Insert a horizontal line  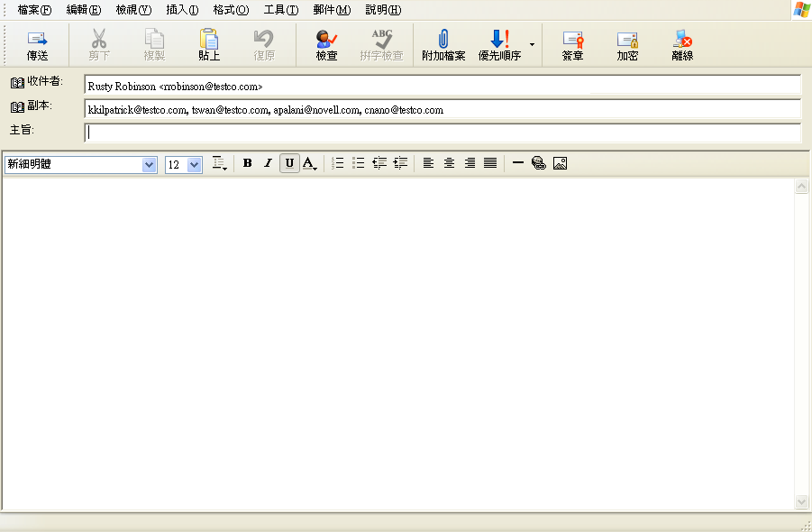pyautogui.click(x=518, y=163)
